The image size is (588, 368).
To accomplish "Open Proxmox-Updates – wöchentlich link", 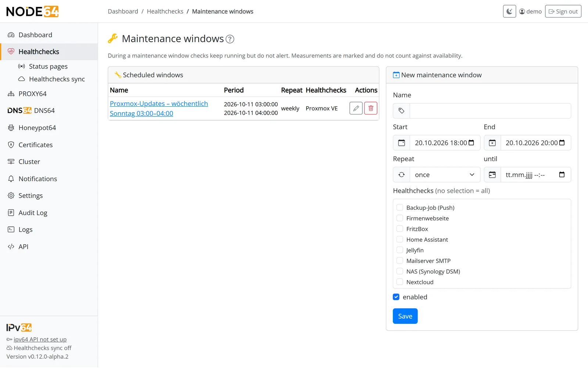I will click(159, 109).
